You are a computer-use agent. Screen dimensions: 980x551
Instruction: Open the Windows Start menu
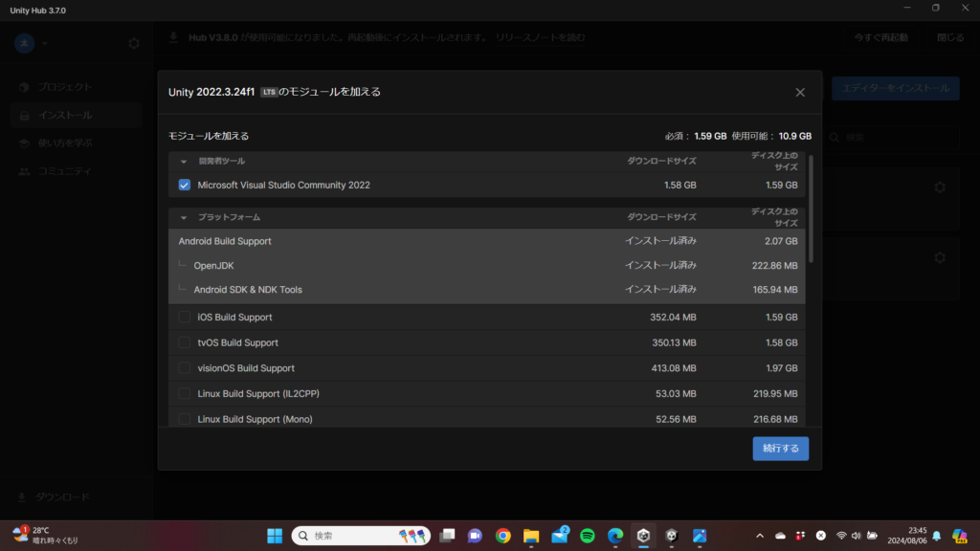[x=275, y=536]
